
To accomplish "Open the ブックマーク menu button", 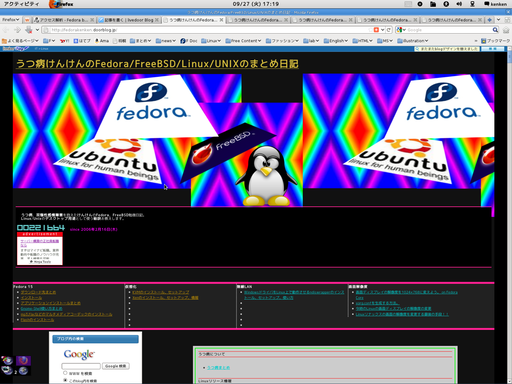I will [496, 41].
